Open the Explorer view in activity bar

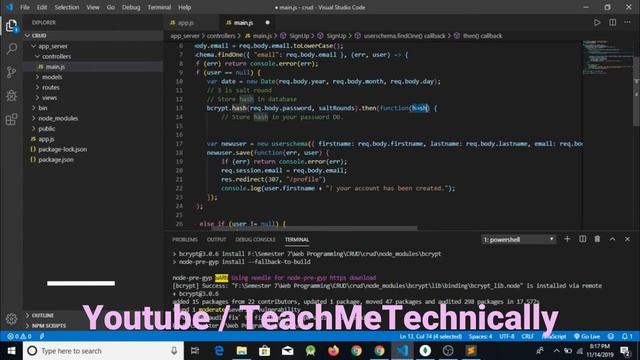pyautogui.click(x=11, y=26)
